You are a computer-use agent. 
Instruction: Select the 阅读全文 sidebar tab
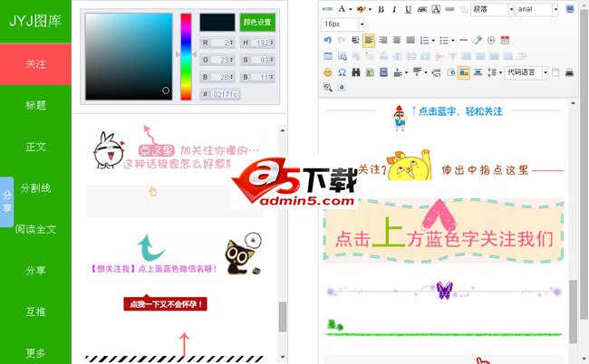click(35, 229)
